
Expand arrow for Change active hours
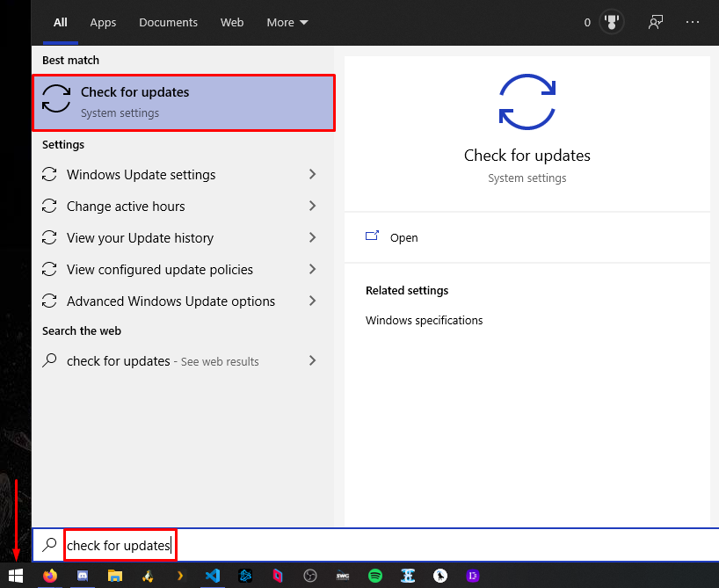312,206
